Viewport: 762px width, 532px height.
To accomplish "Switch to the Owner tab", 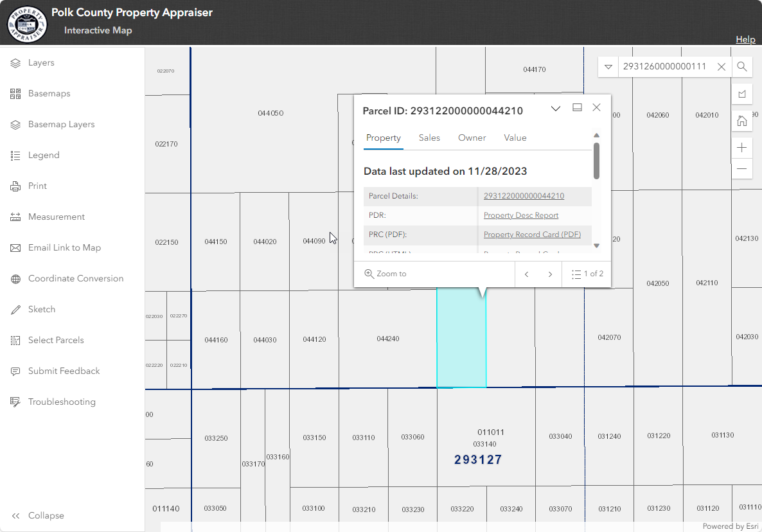I will pyautogui.click(x=472, y=137).
